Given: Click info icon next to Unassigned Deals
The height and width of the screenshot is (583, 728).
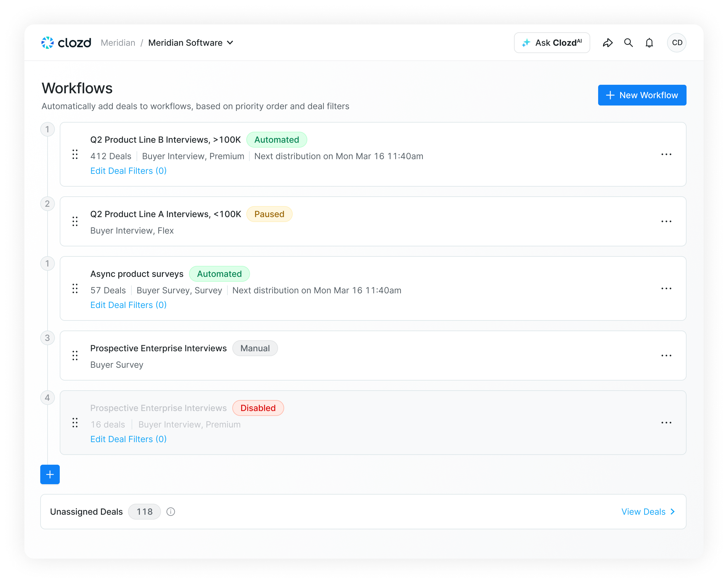Looking at the screenshot, I should pos(170,512).
